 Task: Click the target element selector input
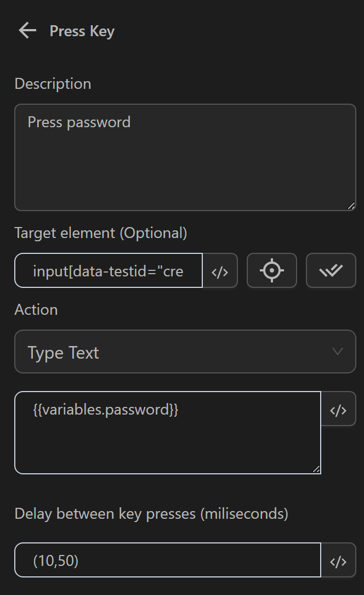coord(108,270)
